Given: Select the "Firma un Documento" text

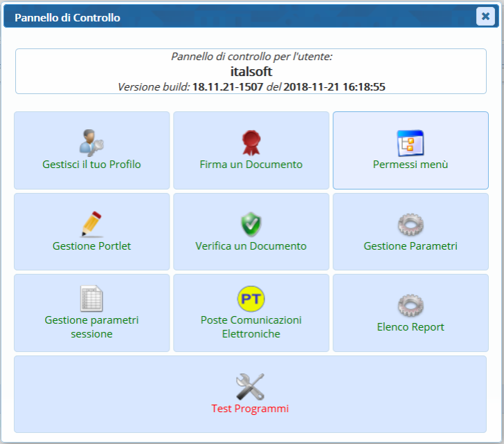Looking at the screenshot, I should point(251,165).
